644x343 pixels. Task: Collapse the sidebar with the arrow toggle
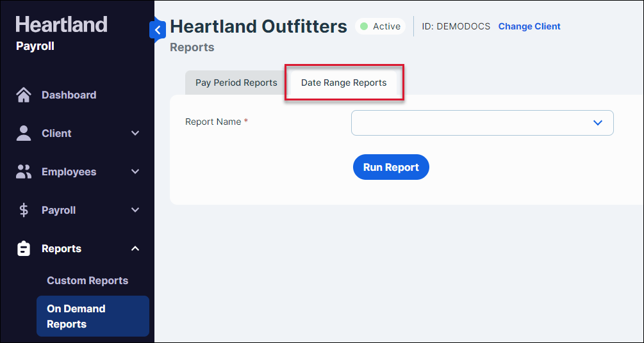158,30
